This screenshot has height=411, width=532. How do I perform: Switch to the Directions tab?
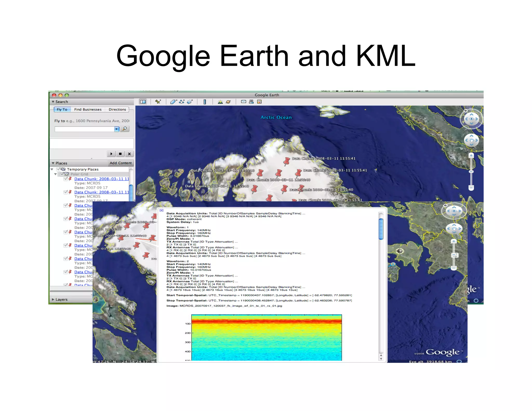coord(117,109)
